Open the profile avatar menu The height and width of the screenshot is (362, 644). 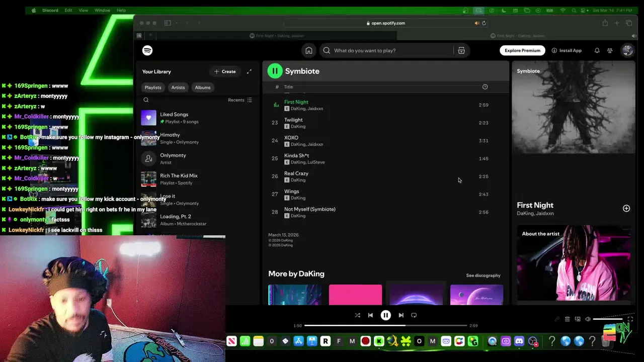(627, 50)
